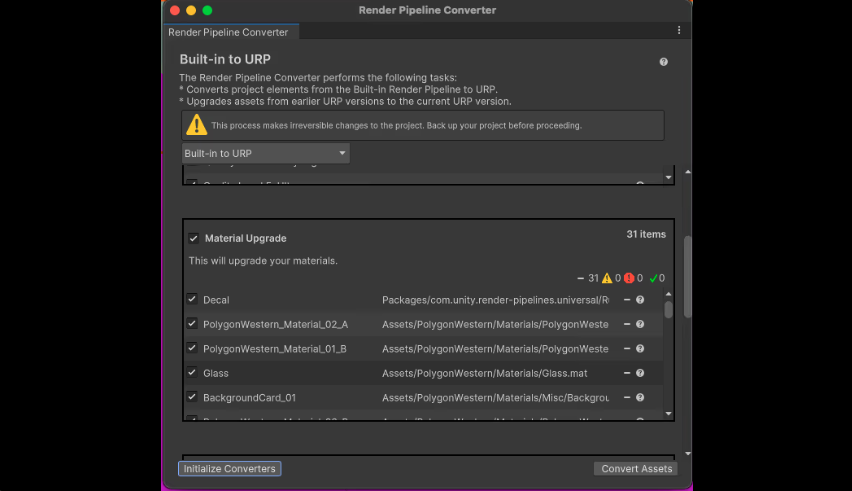Select the Decal material name
This screenshot has width=852, height=491.
pos(216,300)
